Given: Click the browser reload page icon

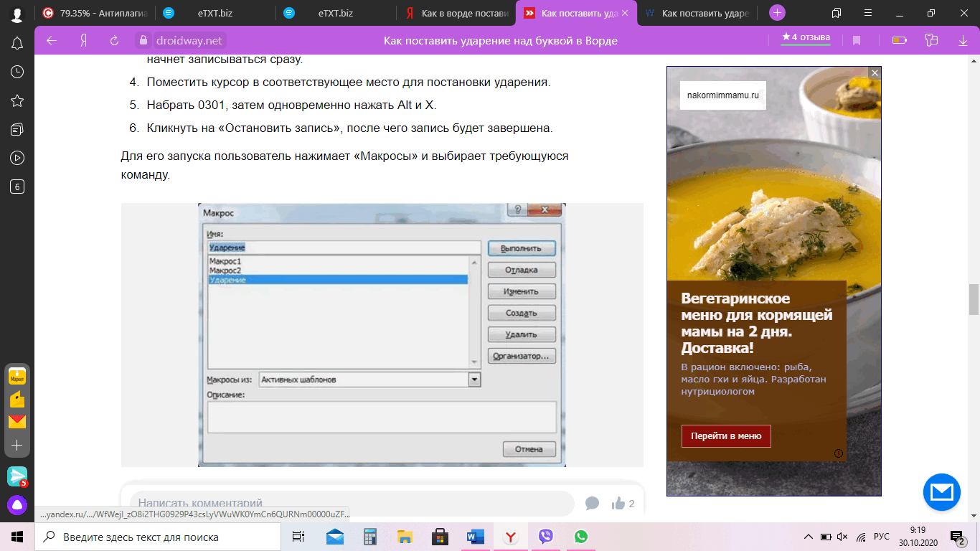Looking at the screenshot, I should point(114,41).
